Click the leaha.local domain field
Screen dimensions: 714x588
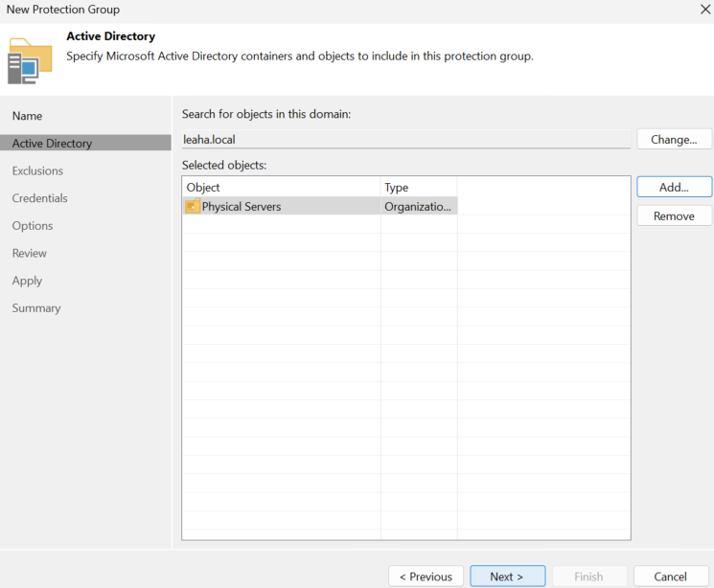pos(406,139)
